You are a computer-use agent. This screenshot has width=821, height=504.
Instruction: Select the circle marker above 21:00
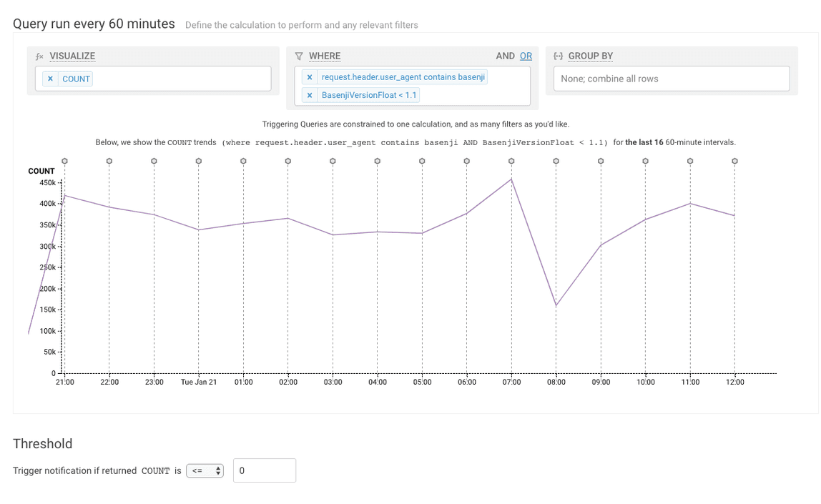(x=64, y=161)
